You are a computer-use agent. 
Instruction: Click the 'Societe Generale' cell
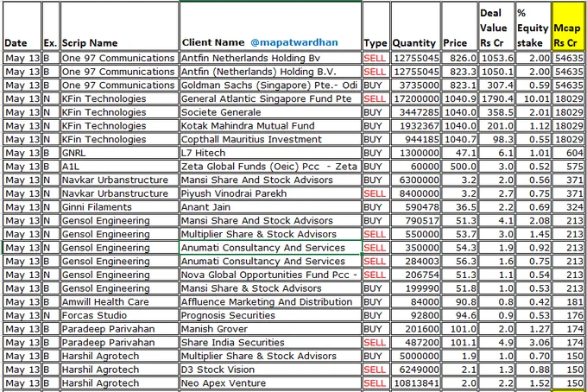point(271,112)
